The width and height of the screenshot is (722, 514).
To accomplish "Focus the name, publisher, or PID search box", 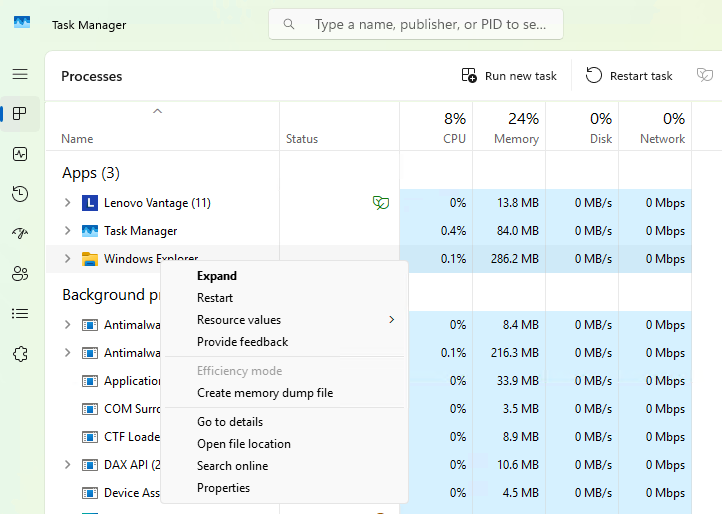I will pyautogui.click(x=416, y=24).
